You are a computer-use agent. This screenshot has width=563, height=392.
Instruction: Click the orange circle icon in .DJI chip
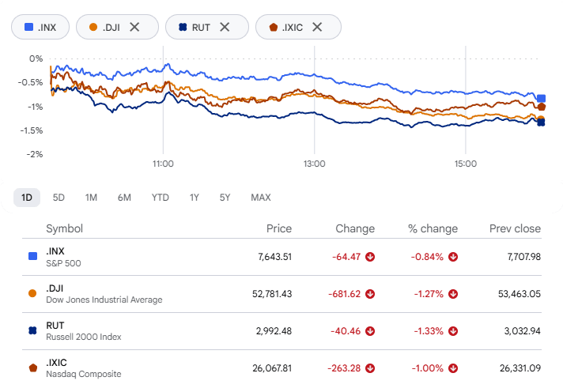pyautogui.click(x=93, y=27)
